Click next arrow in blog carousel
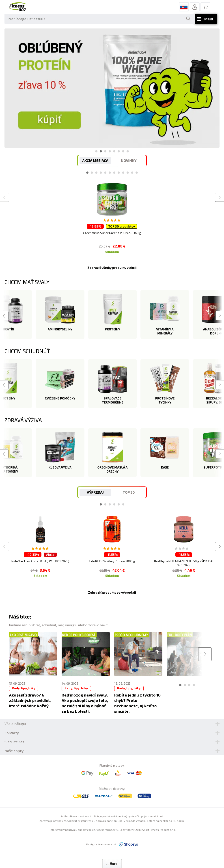Viewport: 224px width, 868px height. pos(205,654)
